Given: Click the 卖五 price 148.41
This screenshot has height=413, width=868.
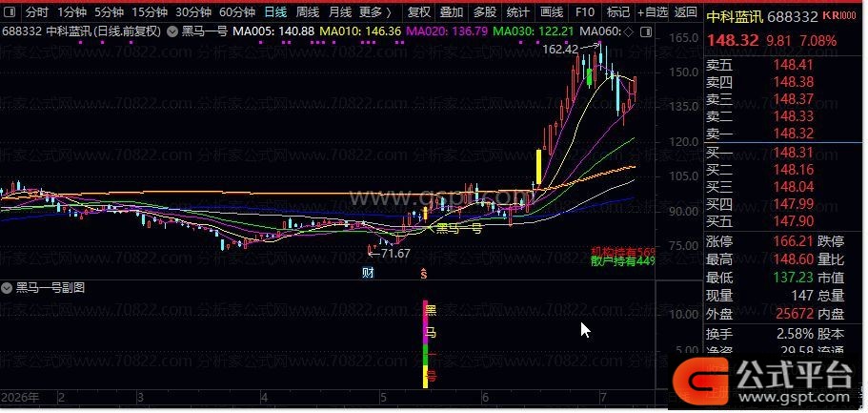Looking at the screenshot, I should (x=794, y=66).
